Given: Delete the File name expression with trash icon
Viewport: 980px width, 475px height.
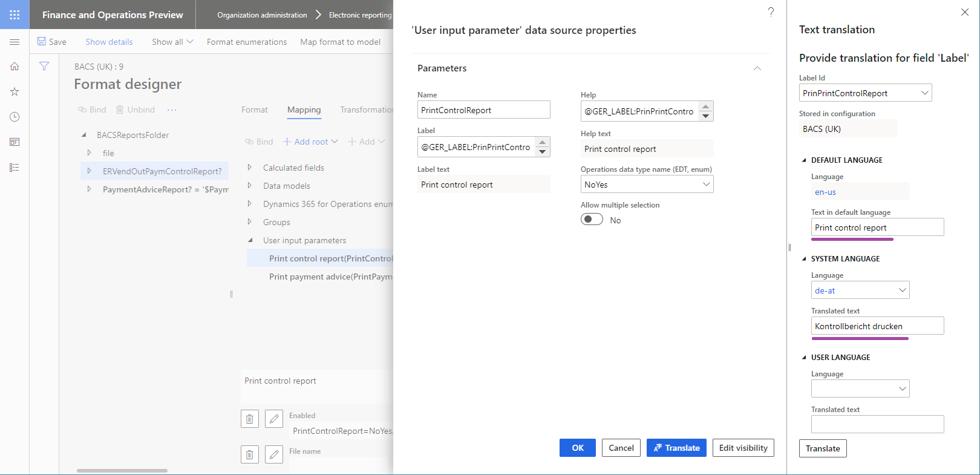Looking at the screenshot, I should [x=250, y=454].
